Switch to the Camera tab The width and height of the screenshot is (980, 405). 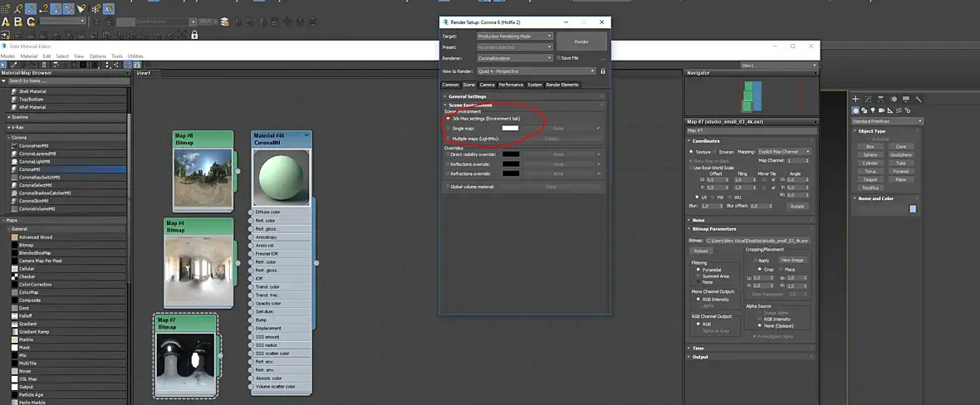[x=487, y=85]
